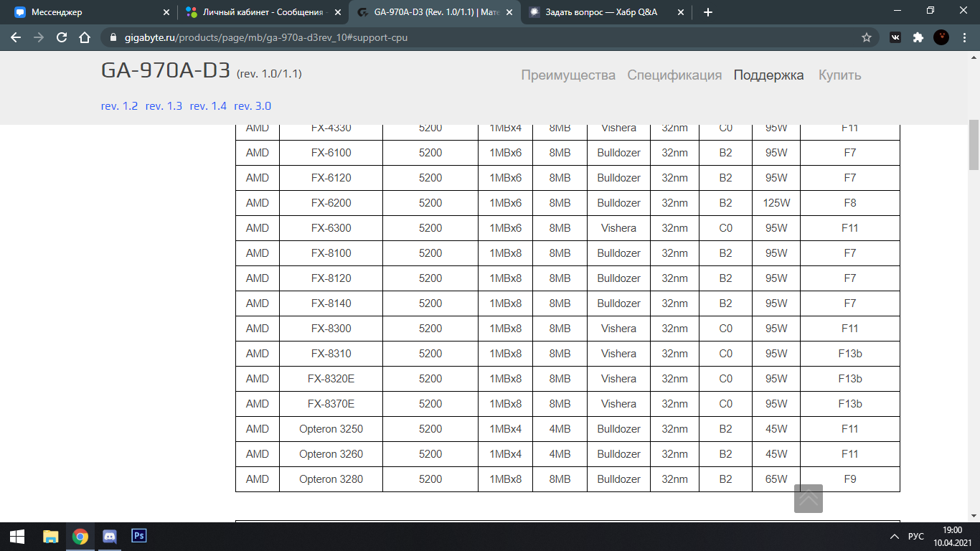Open the Chrome profile avatar
The image size is (980, 551).
click(x=941, y=37)
